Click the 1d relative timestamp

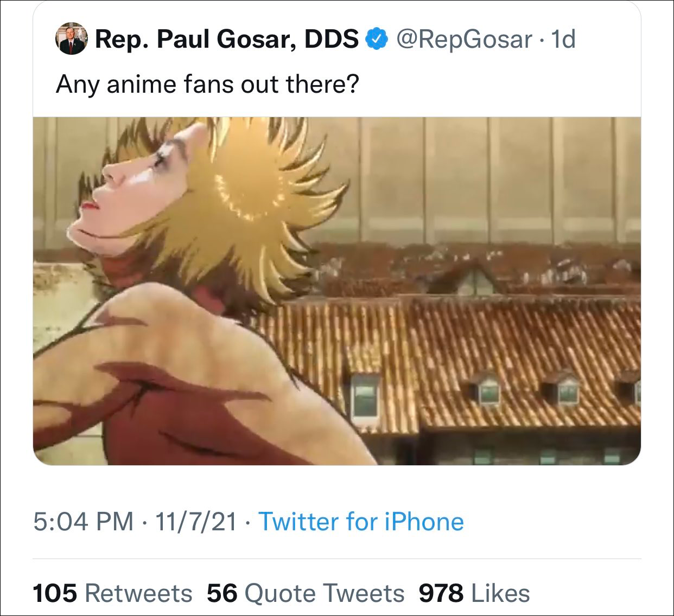pyautogui.click(x=562, y=39)
